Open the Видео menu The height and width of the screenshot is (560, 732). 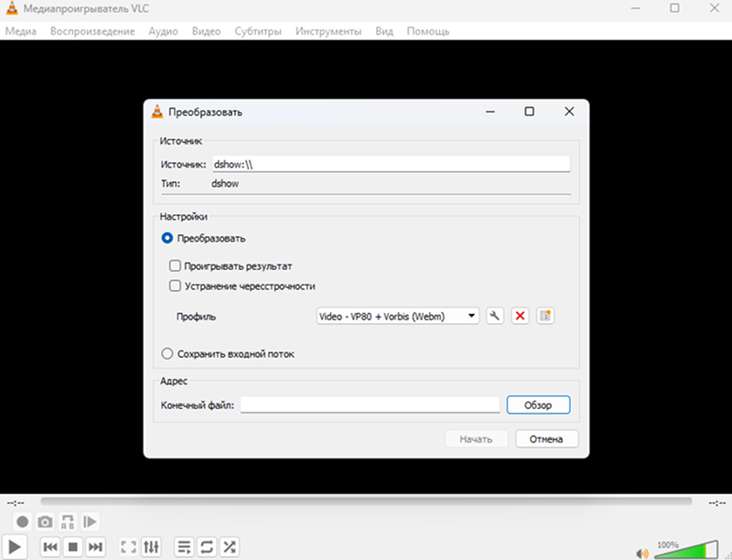coord(206,31)
